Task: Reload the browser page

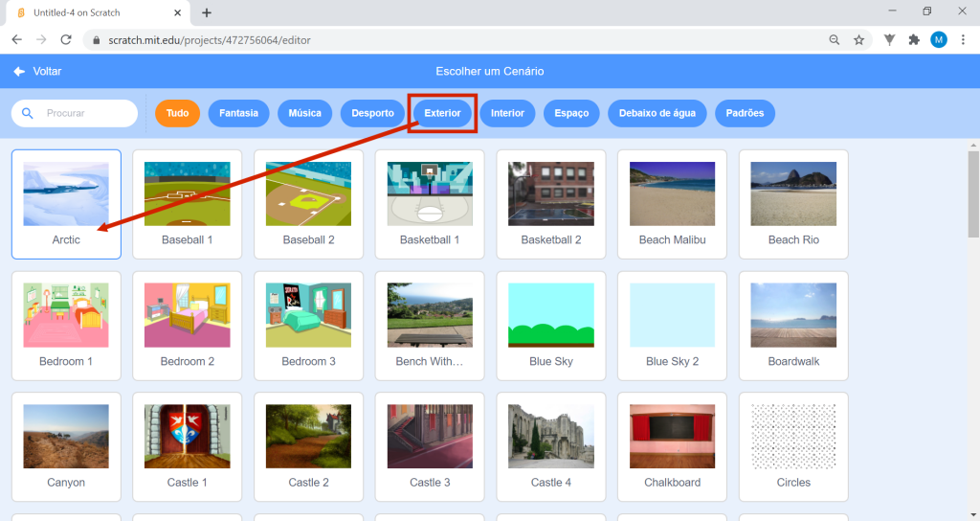Action: (66, 39)
